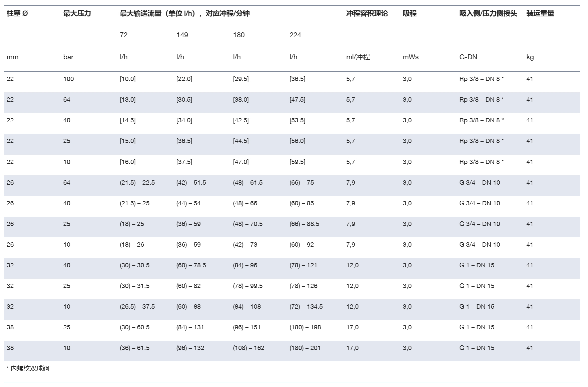The image size is (588, 387).
Task: Click the 180 strokes-per-minute subheader
Action: [239, 35]
